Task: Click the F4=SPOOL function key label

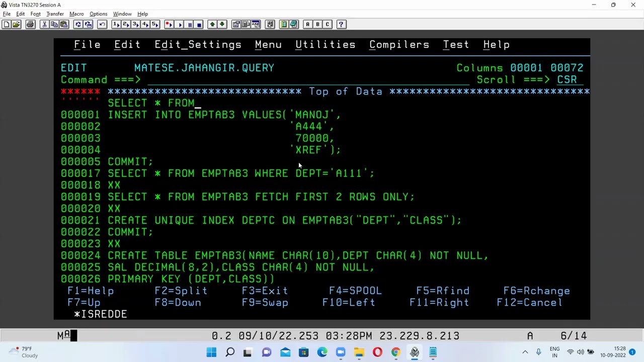Action: 355,291
